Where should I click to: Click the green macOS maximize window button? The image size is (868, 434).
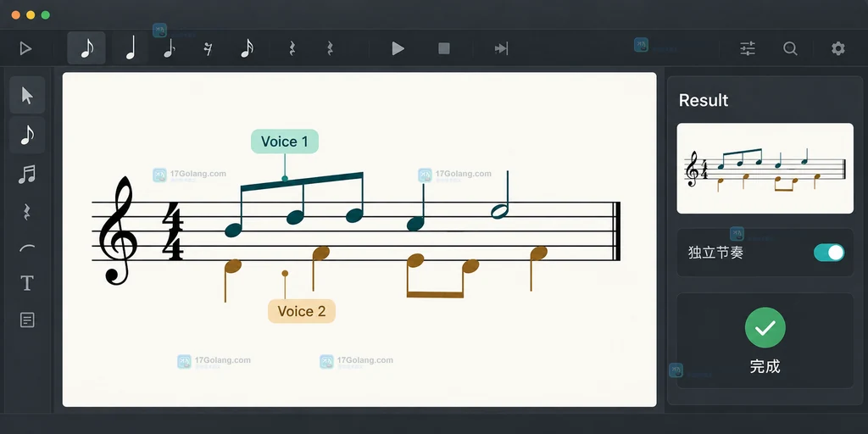tap(46, 15)
